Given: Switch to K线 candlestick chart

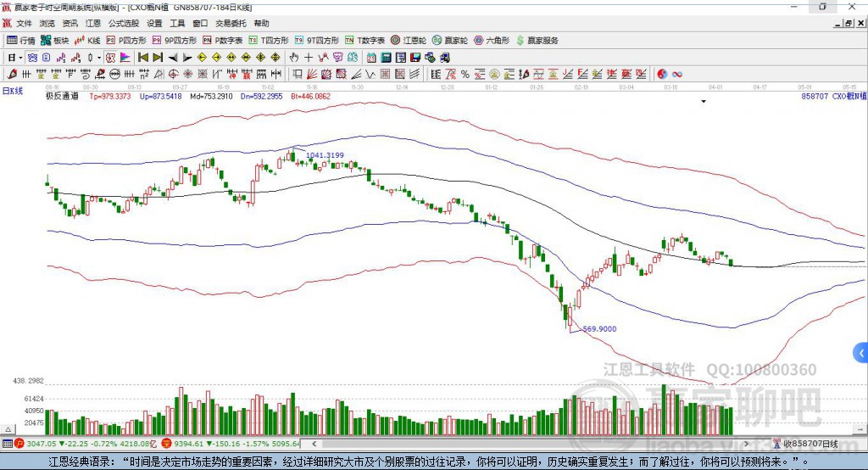Looking at the screenshot, I should click(87, 41).
